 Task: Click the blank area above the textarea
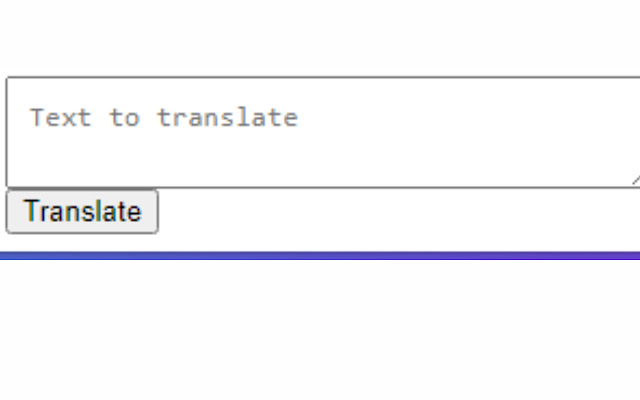click(x=320, y=37)
